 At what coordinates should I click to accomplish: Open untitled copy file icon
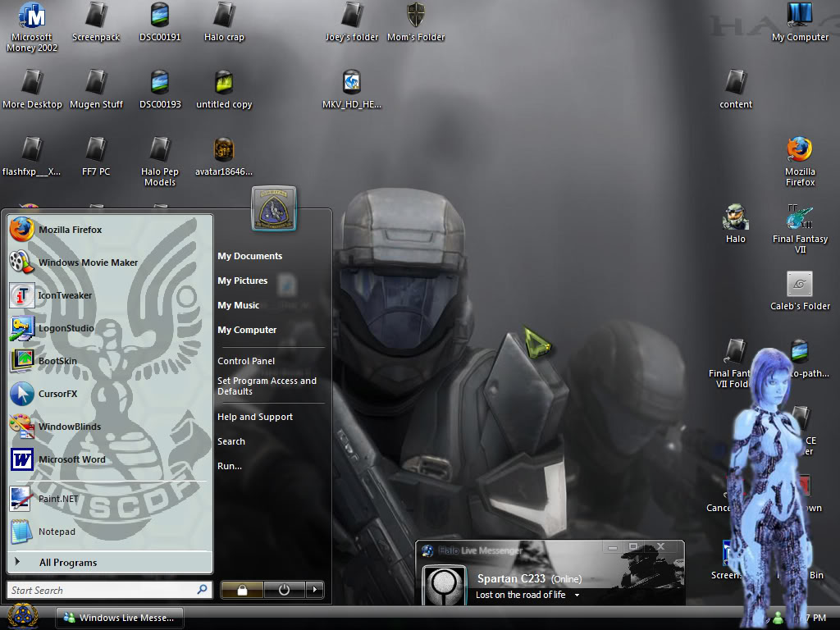[x=224, y=89]
